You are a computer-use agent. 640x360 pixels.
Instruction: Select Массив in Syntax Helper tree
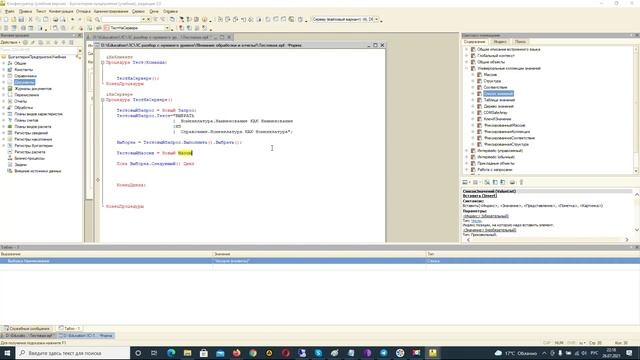click(490, 75)
